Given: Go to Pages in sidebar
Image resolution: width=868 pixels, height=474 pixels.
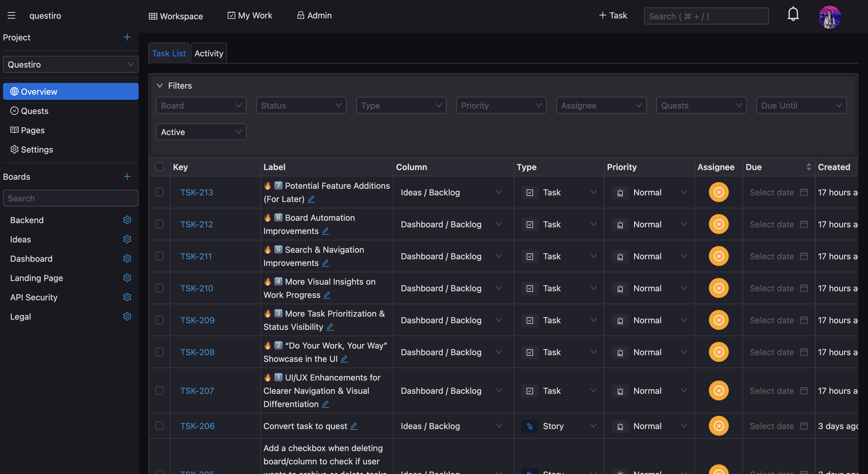Looking at the screenshot, I should coord(71,130).
